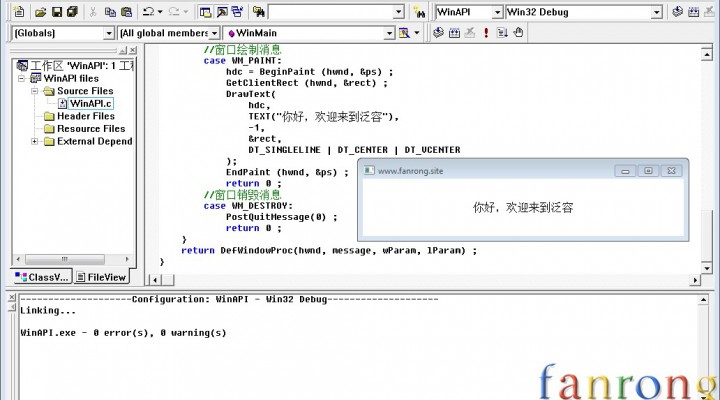Run the program with the red exclamation icon
Image resolution: width=720 pixels, height=400 pixels.
click(486, 33)
